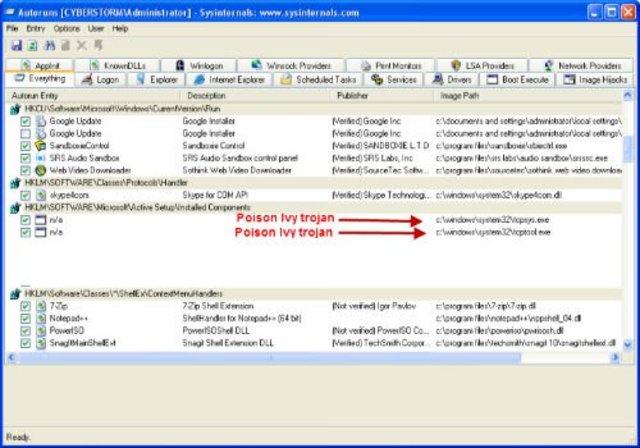Click the vertical scrollbar up arrow

[x=628, y=96]
